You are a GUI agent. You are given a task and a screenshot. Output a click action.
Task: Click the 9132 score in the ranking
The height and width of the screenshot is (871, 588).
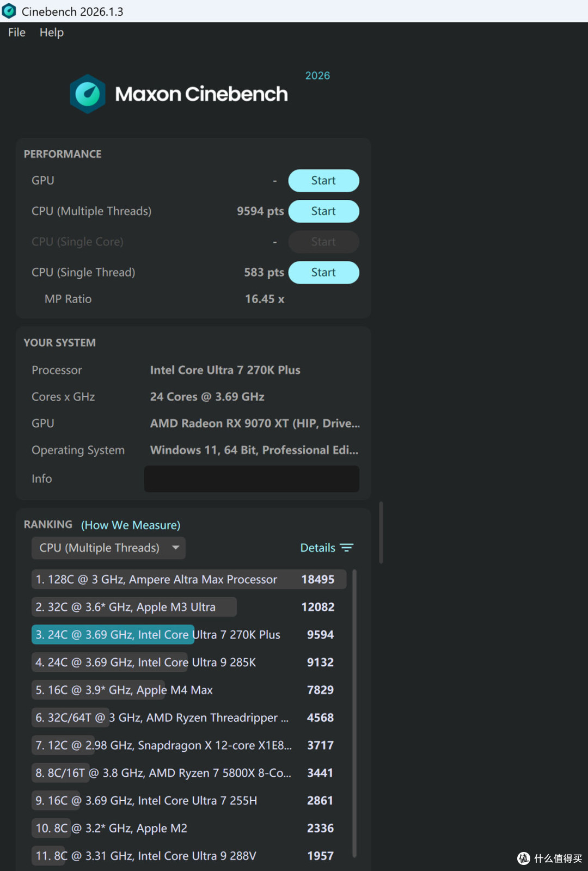click(320, 663)
